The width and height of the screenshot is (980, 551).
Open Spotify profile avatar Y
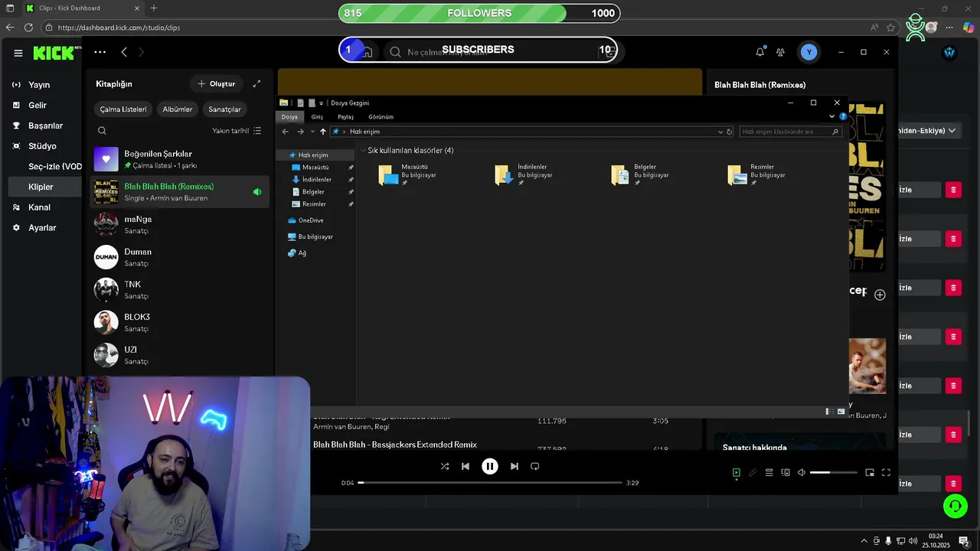[808, 52]
